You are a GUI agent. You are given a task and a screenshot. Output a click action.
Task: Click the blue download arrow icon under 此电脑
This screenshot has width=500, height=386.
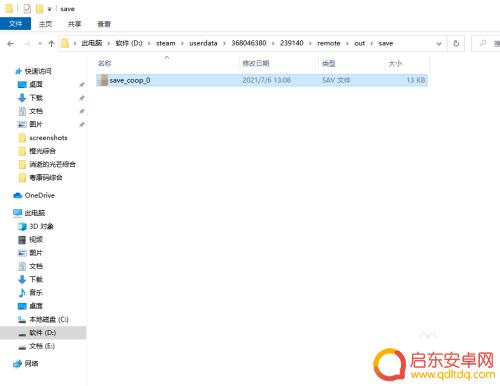[x=22, y=279]
